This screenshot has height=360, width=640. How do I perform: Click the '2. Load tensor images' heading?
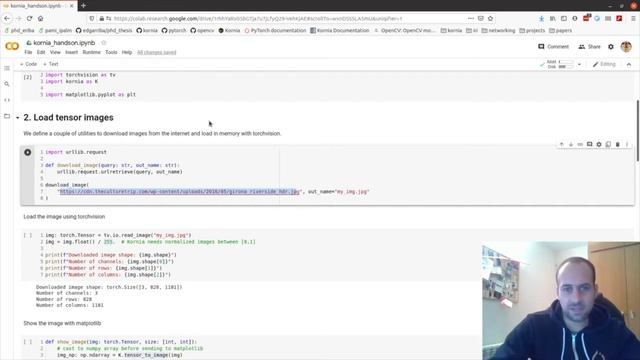(69, 118)
